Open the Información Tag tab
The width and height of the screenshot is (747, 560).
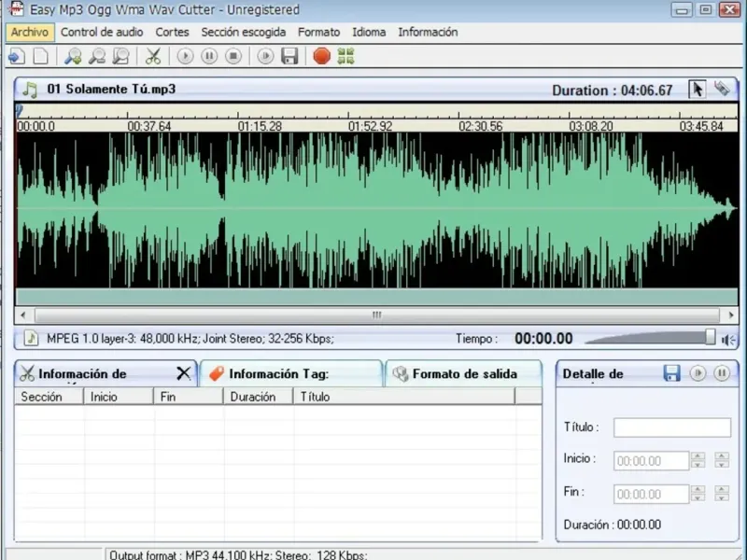click(290, 373)
